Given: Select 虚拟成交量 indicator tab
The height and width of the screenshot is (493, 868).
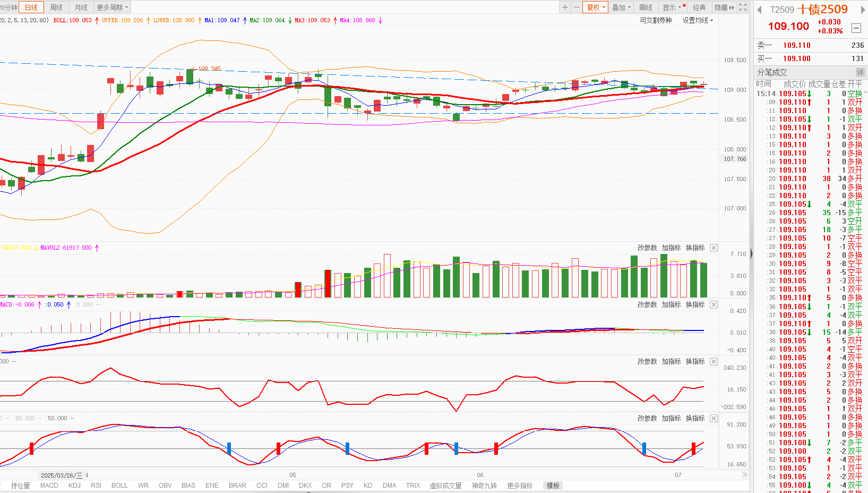Looking at the screenshot, I should coord(445,486).
